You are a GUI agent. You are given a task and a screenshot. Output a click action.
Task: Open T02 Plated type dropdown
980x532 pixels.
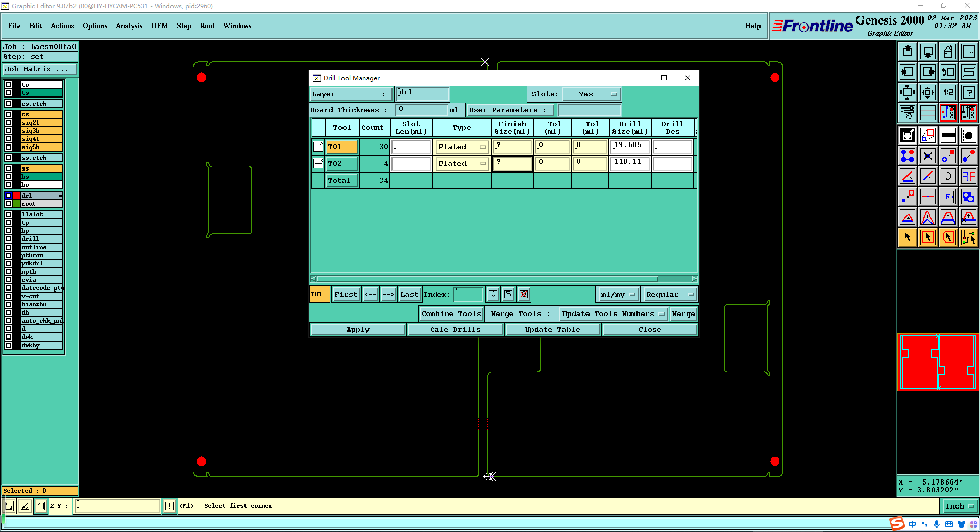coord(462,163)
